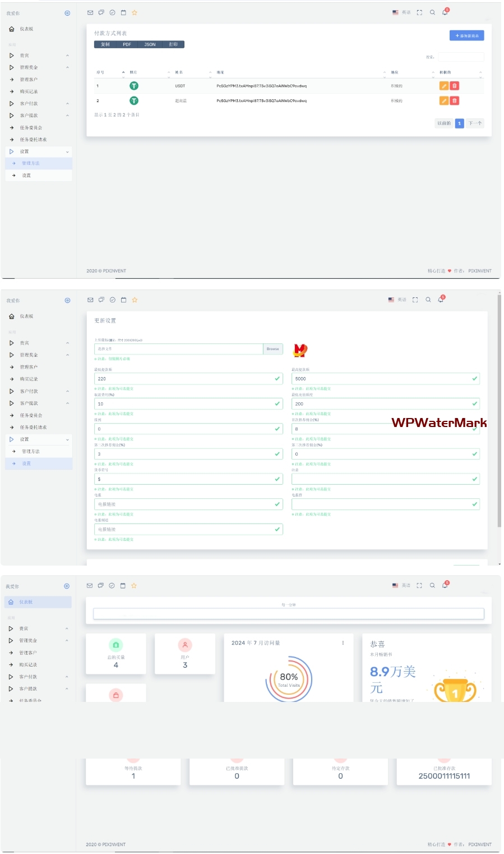Screen dimensions: 504x854
Task: Toggle the sidebar collapse circle in payment list view
Action: click(x=67, y=13)
